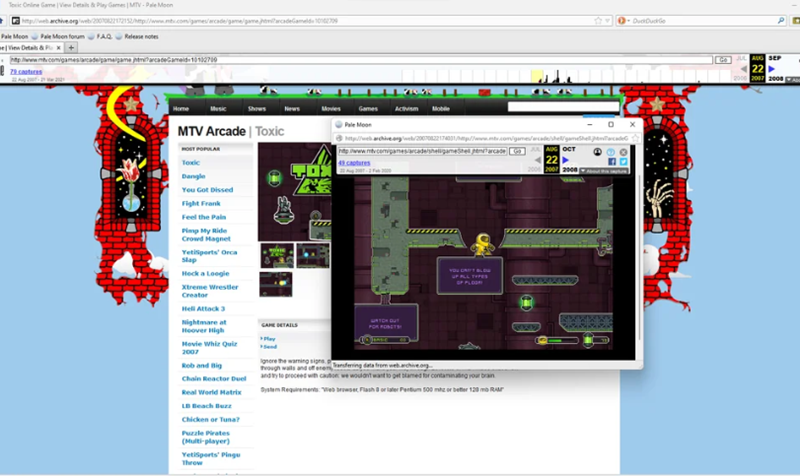The height and width of the screenshot is (476, 800).
Task: Open Hock a Loogie link
Action: 205,274
